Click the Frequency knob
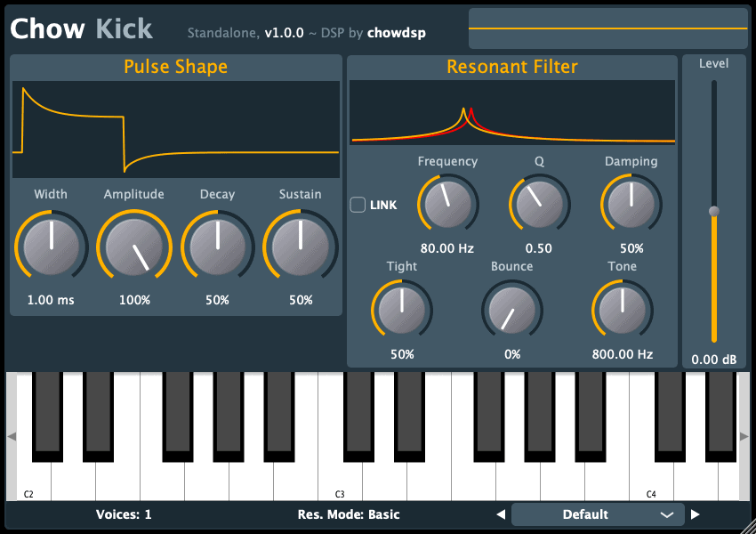This screenshot has width=756, height=534. pyautogui.click(x=447, y=203)
